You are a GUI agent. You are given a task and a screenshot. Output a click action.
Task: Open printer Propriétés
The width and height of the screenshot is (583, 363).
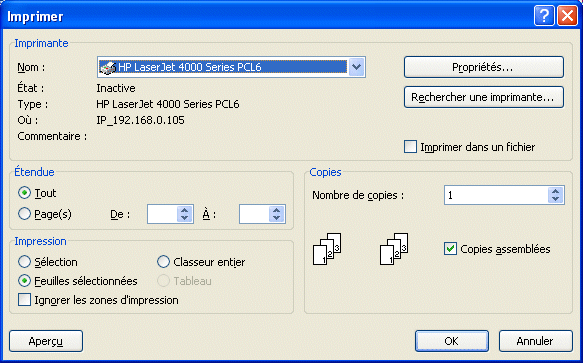pos(484,67)
